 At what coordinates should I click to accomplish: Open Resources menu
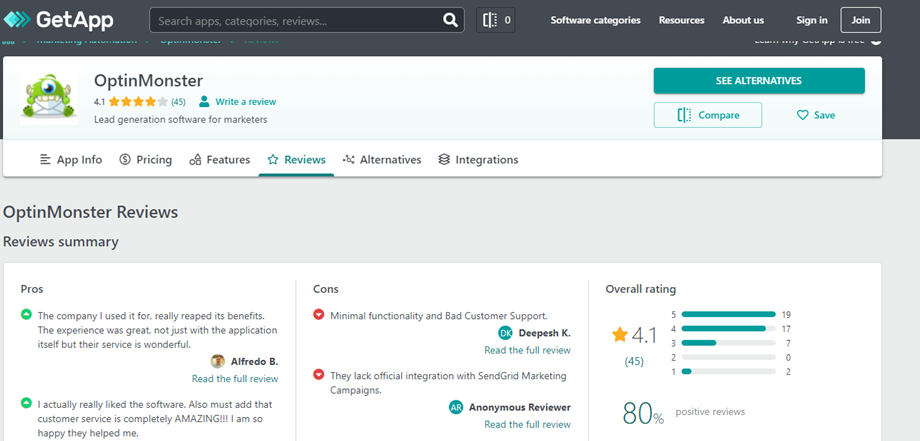tap(681, 20)
